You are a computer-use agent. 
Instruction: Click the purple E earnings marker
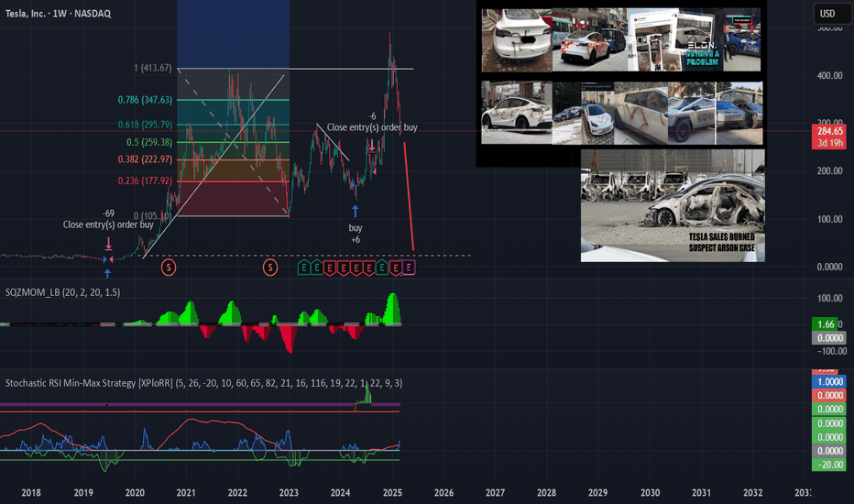pyautogui.click(x=409, y=268)
